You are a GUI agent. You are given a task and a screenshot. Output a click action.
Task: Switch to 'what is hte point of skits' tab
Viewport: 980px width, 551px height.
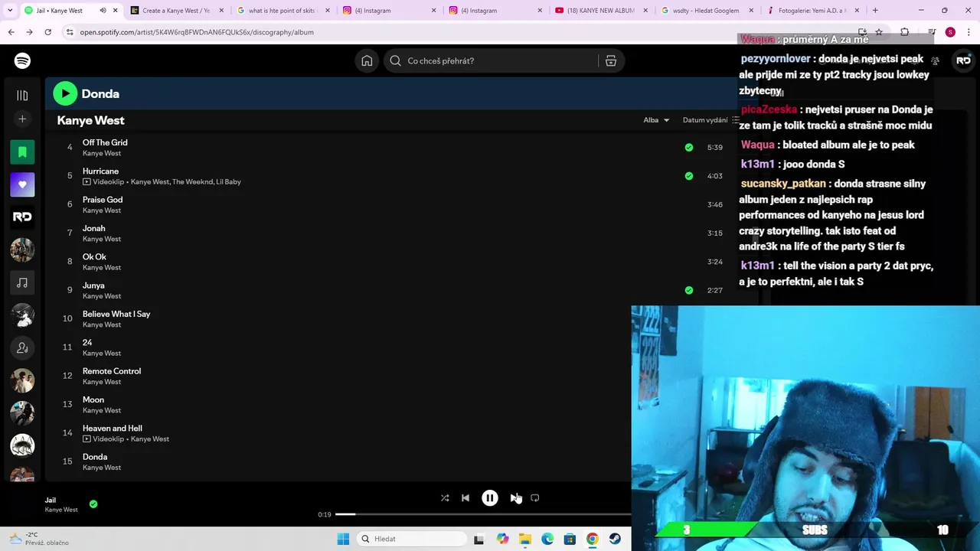pyautogui.click(x=283, y=11)
